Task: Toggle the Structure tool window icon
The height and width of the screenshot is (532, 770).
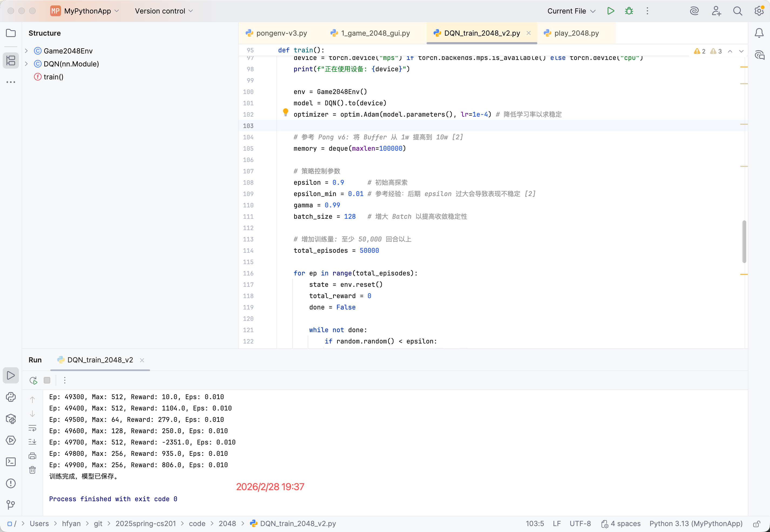Action: [x=11, y=60]
